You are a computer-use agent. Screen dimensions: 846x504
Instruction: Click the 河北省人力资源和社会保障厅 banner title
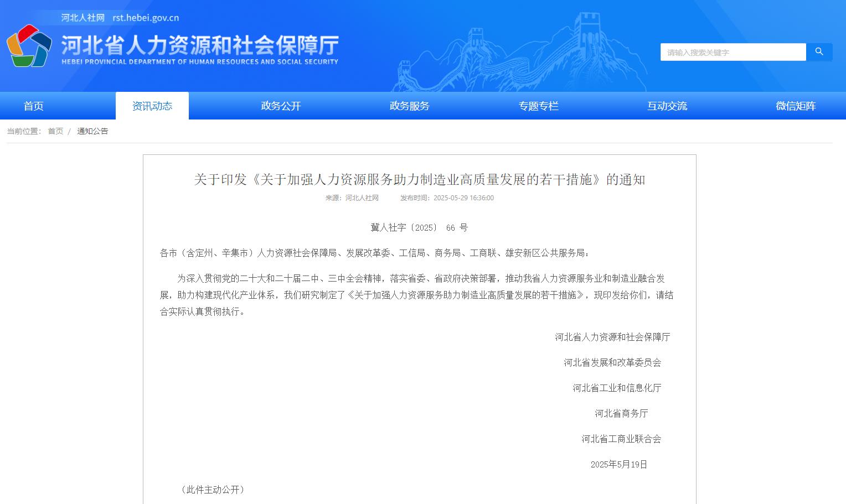(199, 45)
